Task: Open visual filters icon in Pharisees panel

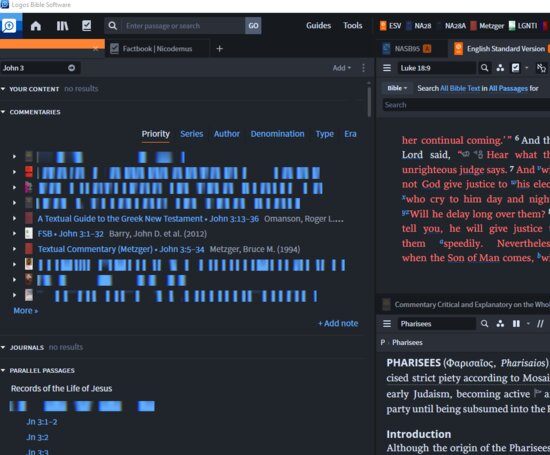Action: coord(500,323)
